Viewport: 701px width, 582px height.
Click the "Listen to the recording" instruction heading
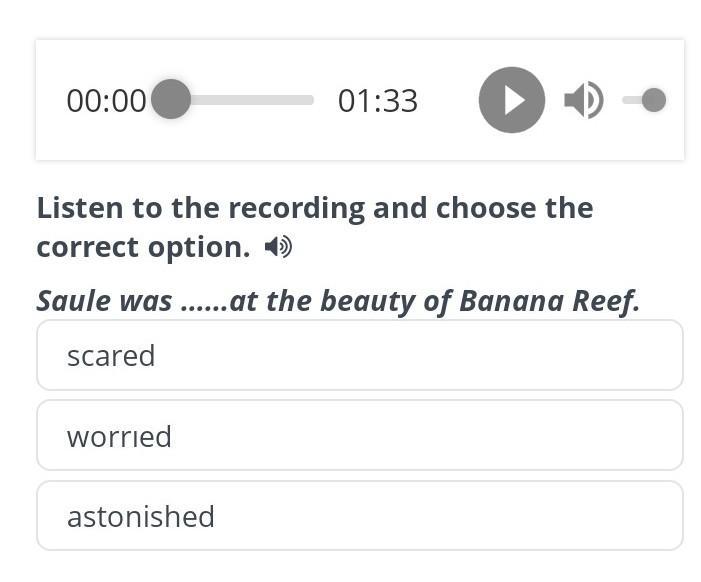[315, 227]
